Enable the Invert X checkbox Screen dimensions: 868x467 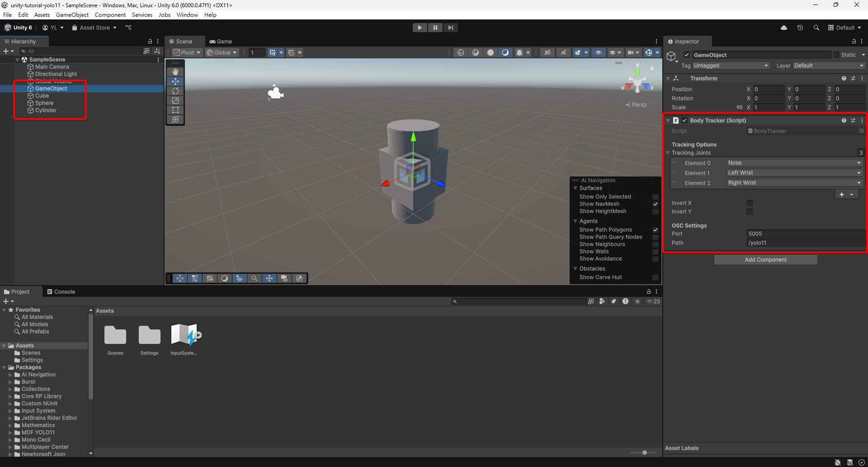tap(750, 203)
